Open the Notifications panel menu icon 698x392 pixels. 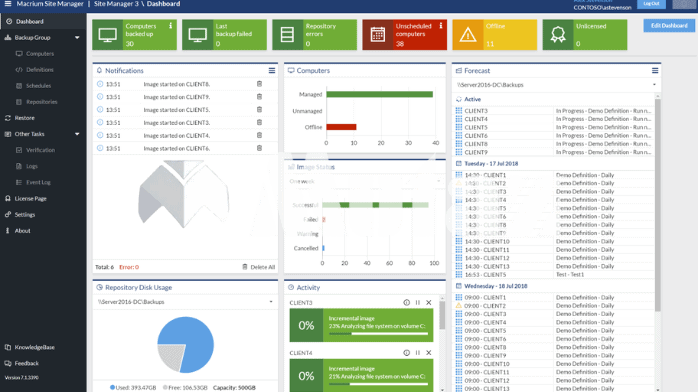(x=272, y=71)
